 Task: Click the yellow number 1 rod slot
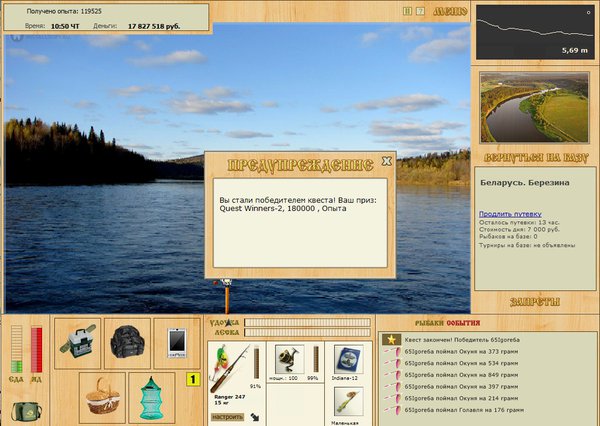193,379
